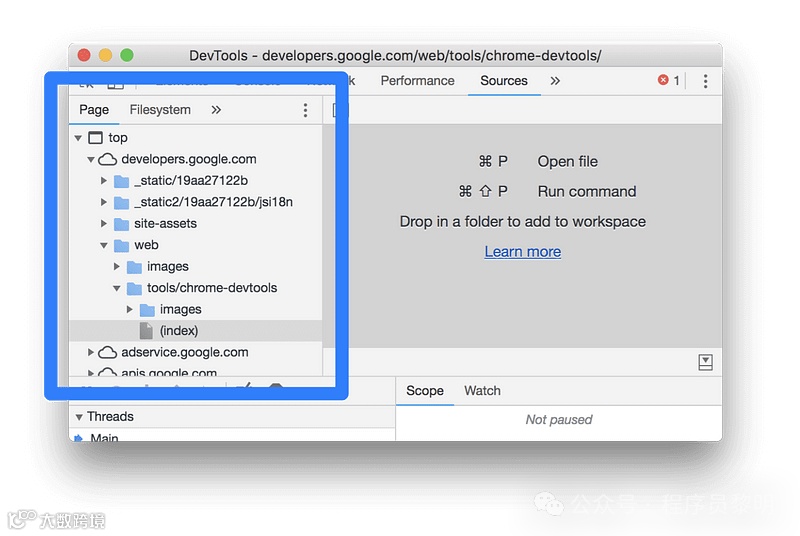This screenshot has width=800, height=536.
Task: Show more navigator tabs chevron
Action: (216, 110)
